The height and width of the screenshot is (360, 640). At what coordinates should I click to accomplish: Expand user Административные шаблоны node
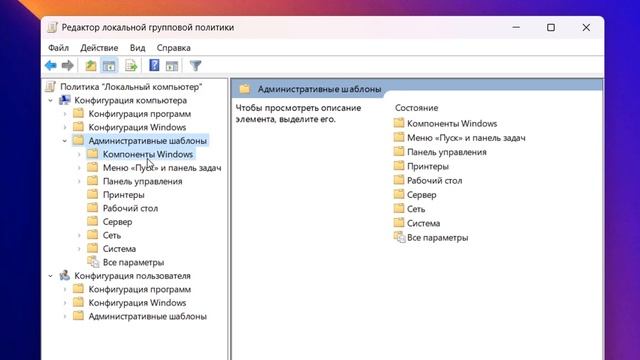[64, 316]
